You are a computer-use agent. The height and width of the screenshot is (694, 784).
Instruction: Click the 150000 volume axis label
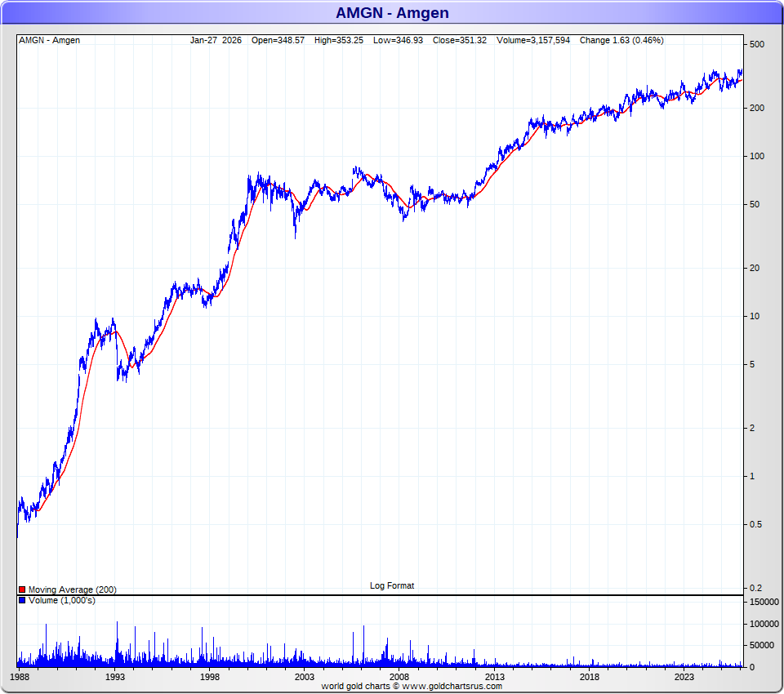[764, 602]
